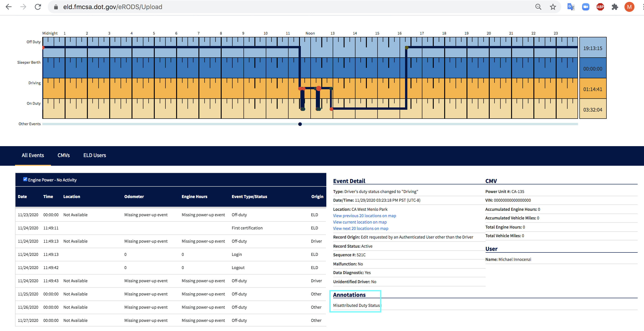Viewport: 644px width, 331px height.
Task: Click the browser forward arrow
Action: 23,7
